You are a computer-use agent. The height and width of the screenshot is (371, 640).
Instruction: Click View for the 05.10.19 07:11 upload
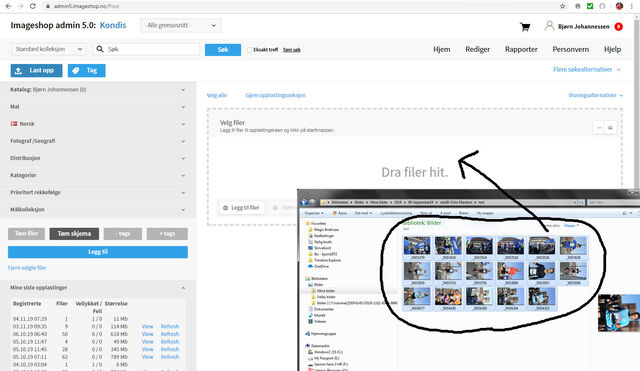147,357
